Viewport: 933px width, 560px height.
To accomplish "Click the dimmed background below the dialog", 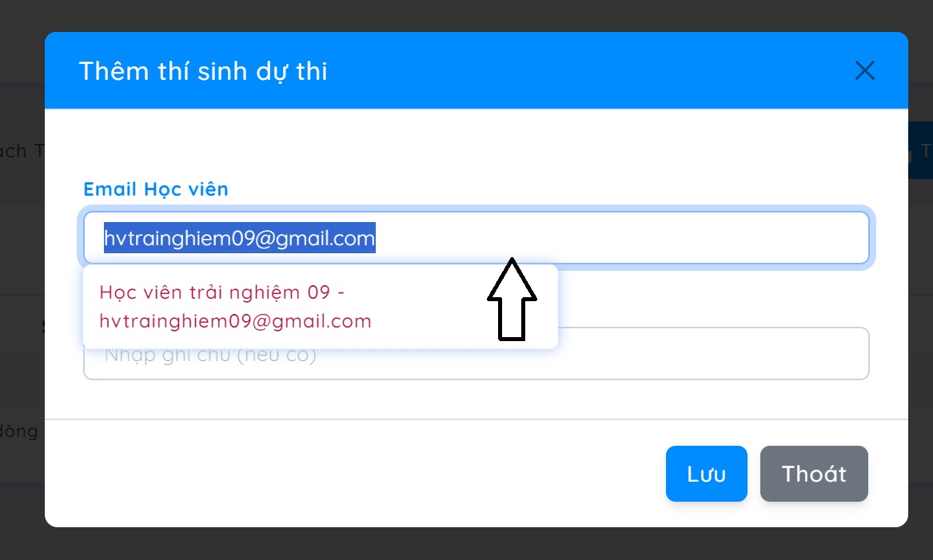I will (467, 544).
